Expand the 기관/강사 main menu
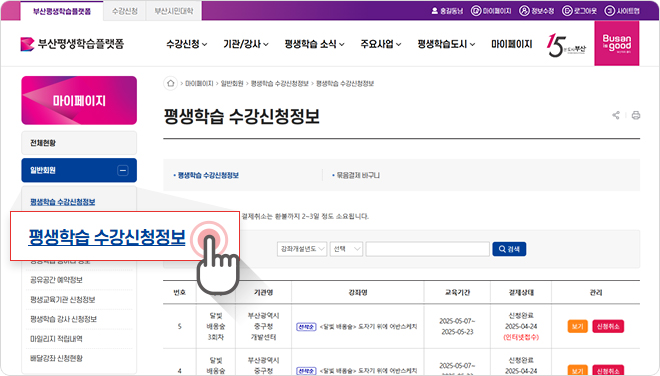This screenshot has height=376, width=660. point(246,44)
